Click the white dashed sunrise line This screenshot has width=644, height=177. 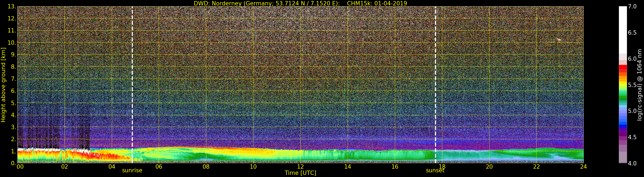tap(132, 85)
